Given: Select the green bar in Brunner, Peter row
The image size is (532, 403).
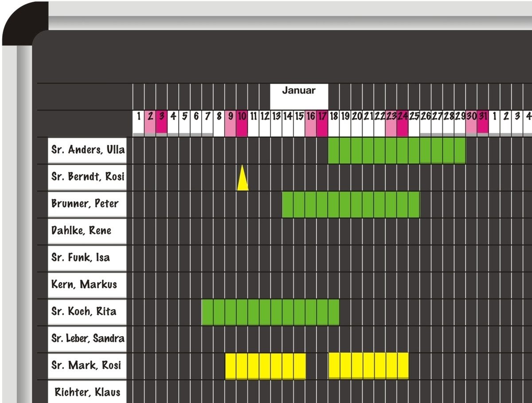Looking at the screenshot, I should 351,204.
